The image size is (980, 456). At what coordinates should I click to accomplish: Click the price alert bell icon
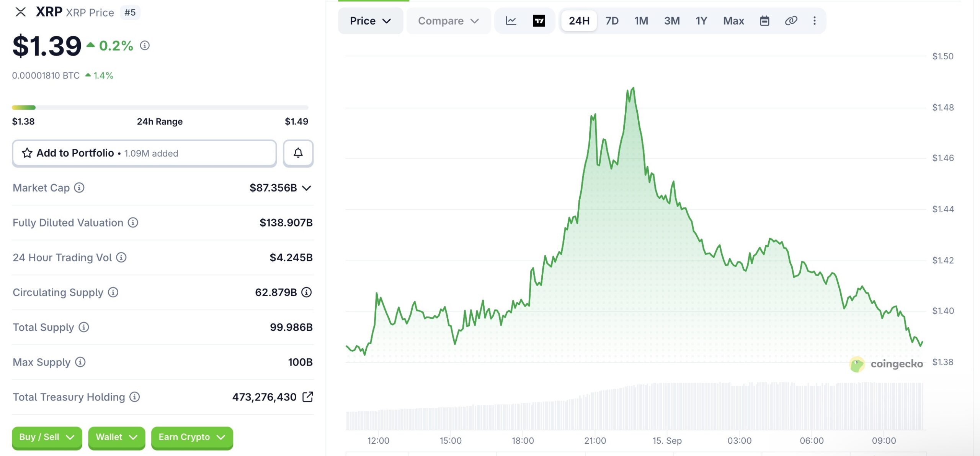pos(298,153)
